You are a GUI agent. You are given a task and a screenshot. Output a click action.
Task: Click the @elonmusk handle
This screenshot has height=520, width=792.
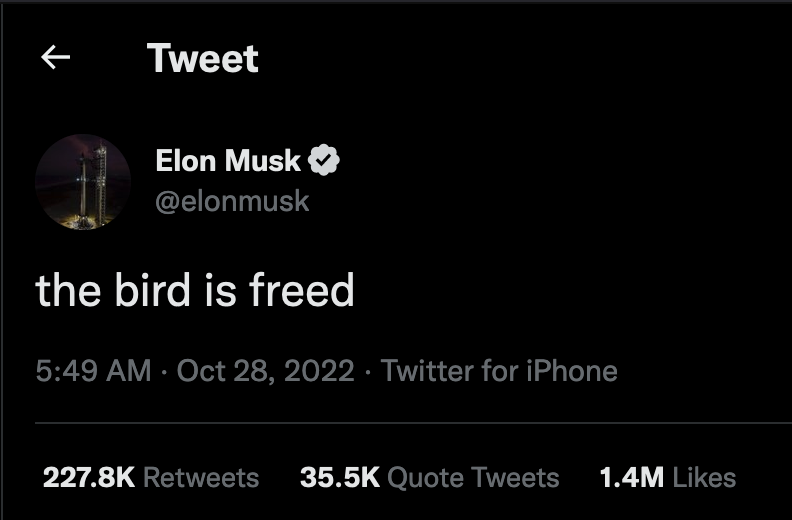pyautogui.click(x=232, y=201)
